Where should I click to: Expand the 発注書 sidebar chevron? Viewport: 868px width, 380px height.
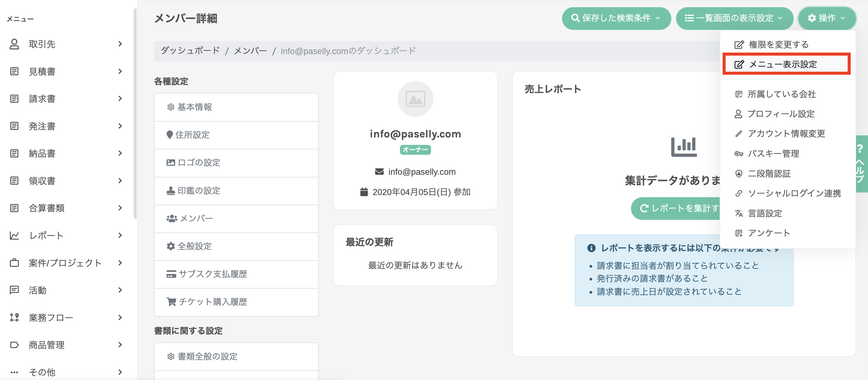coord(120,126)
